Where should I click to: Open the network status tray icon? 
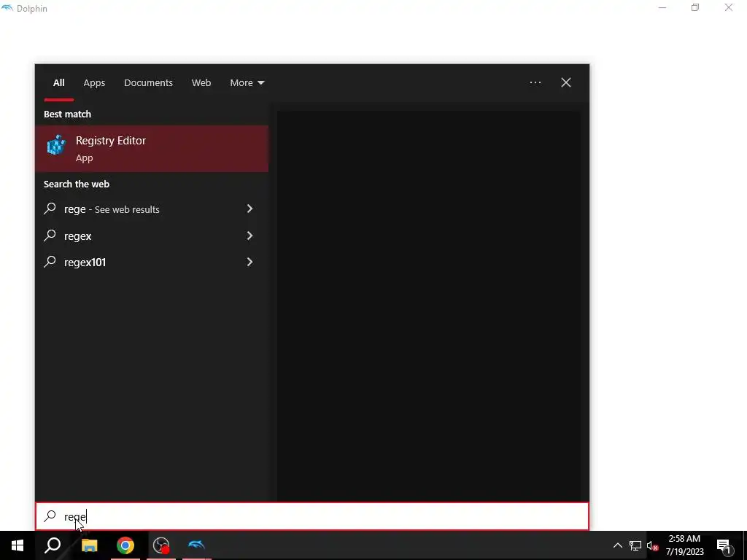coord(635,545)
